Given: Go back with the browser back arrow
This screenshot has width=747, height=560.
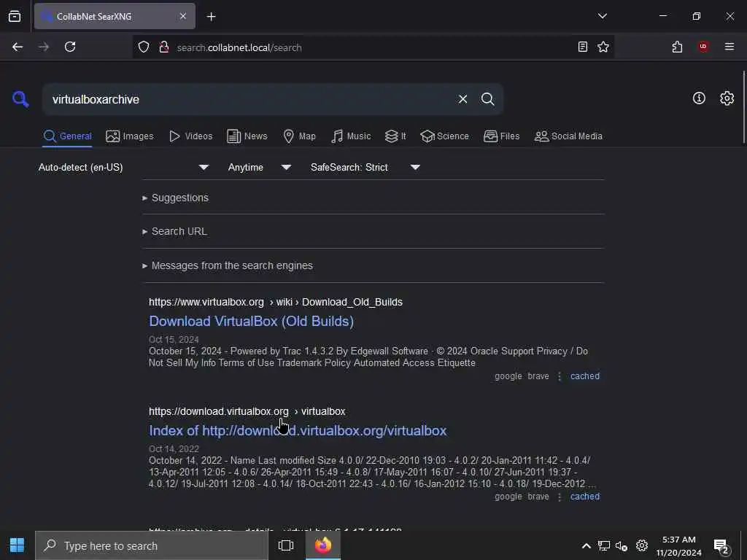Looking at the screenshot, I should [x=18, y=47].
